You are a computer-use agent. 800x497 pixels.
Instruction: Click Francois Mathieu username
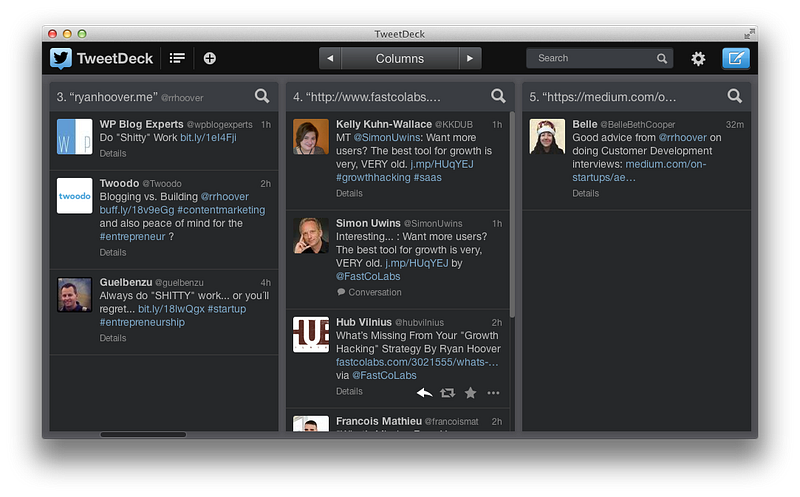coord(379,421)
